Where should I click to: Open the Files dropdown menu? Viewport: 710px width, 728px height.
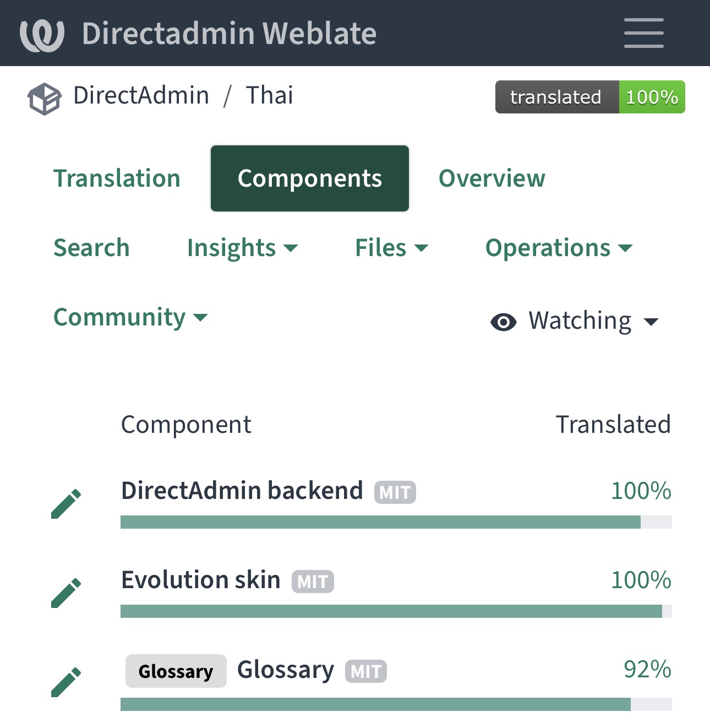coord(391,248)
